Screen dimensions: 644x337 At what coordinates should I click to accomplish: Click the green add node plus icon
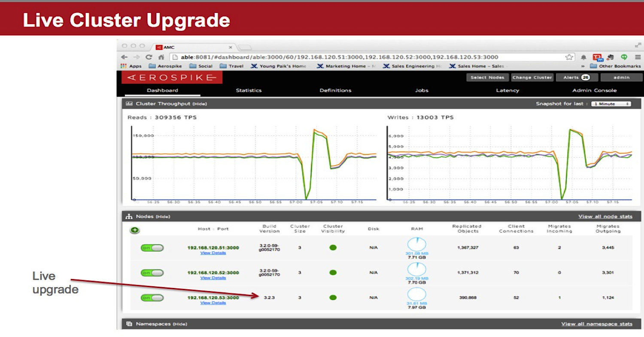coord(135,230)
